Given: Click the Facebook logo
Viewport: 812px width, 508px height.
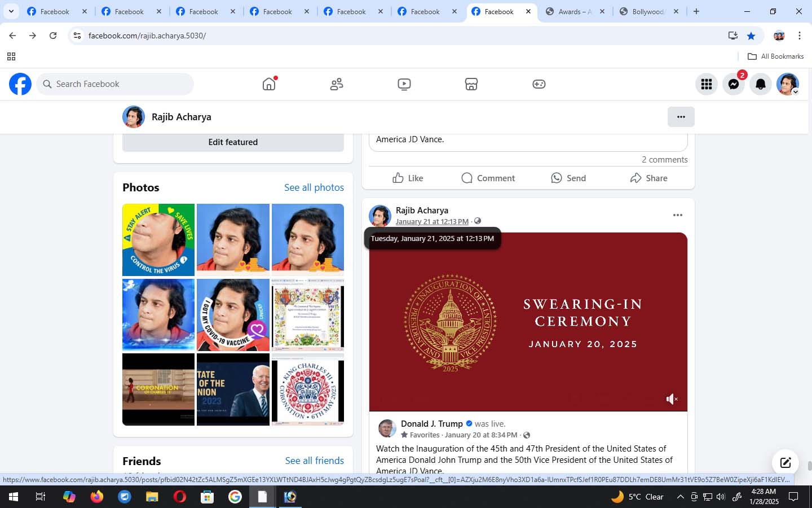Looking at the screenshot, I should (x=20, y=84).
